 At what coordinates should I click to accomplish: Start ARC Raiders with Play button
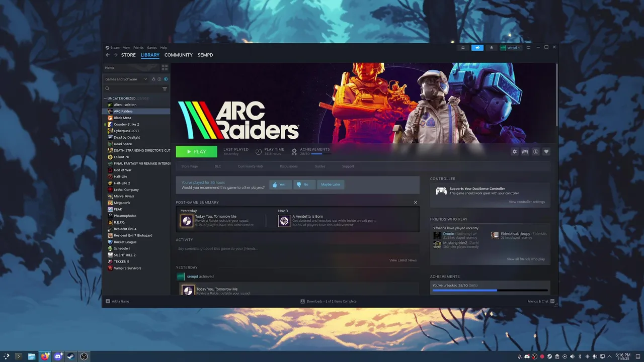click(x=196, y=151)
